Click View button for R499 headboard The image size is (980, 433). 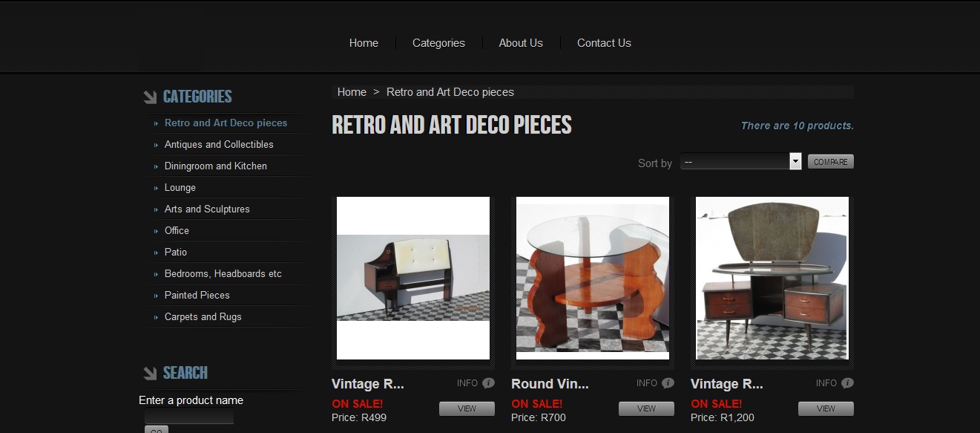(x=467, y=408)
